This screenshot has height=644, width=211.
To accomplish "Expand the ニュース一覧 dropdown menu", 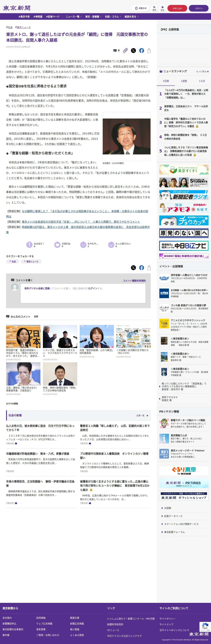I will (74, 16).
